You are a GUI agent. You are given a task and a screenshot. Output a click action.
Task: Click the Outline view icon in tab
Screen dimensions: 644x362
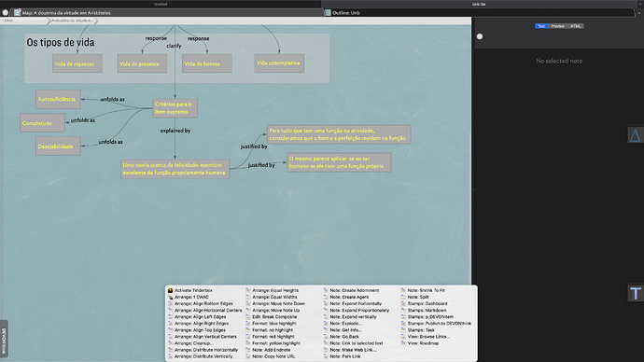click(x=328, y=13)
